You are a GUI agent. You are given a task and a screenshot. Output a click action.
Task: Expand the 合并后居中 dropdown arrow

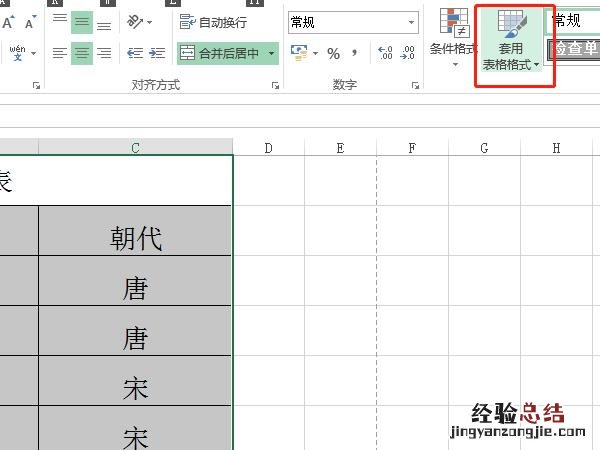[271, 53]
